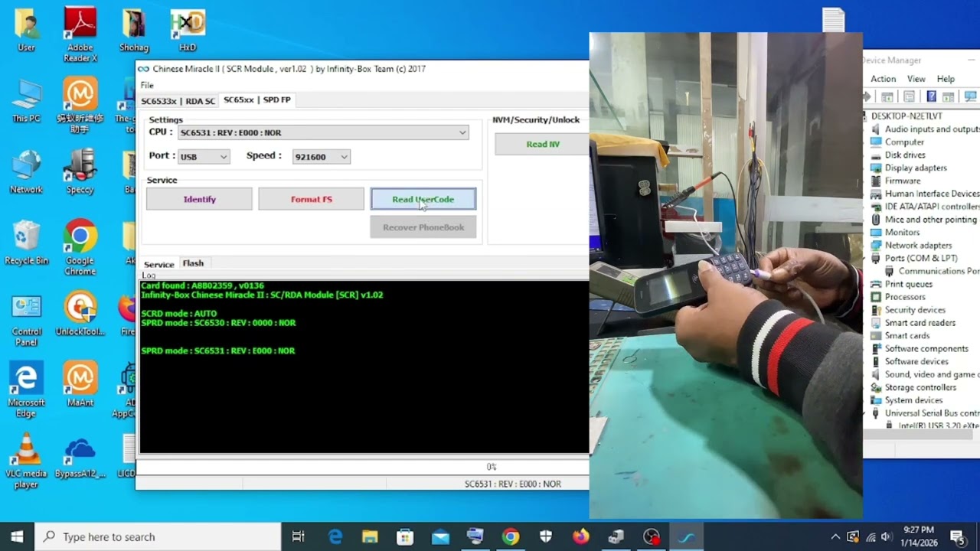Select DESKTOP-N2ETLVT root node
This screenshot has width=980, height=551.
pyautogui.click(x=906, y=116)
